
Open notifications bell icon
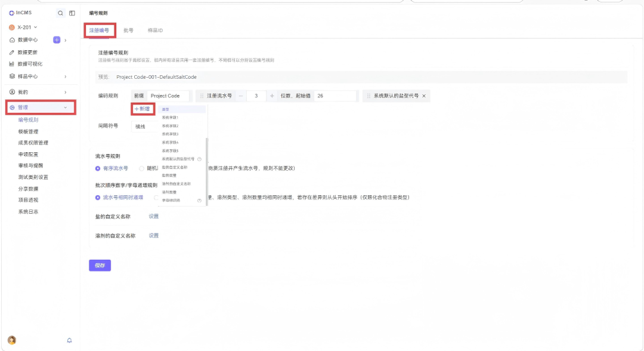pos(69,340)
